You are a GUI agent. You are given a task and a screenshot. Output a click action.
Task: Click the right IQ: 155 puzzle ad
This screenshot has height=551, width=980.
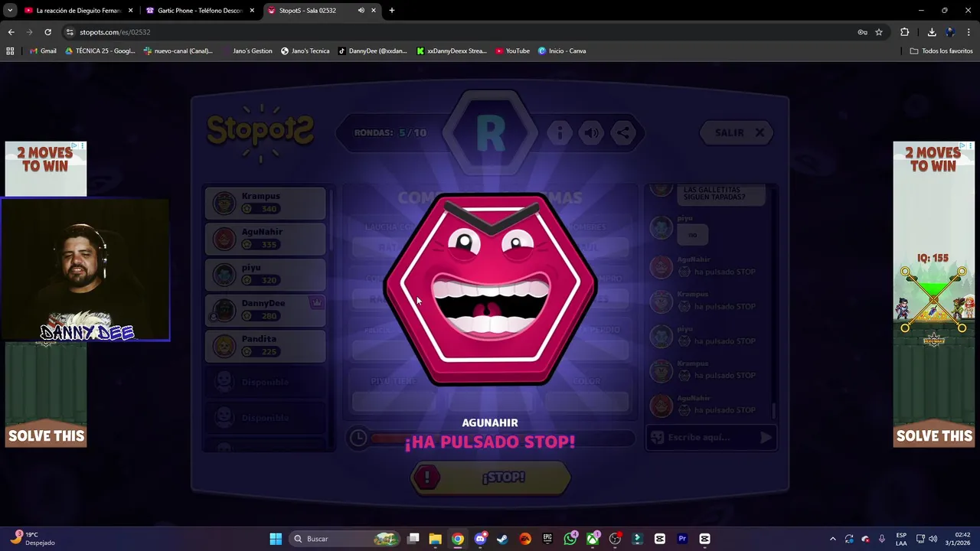[933, 295]
